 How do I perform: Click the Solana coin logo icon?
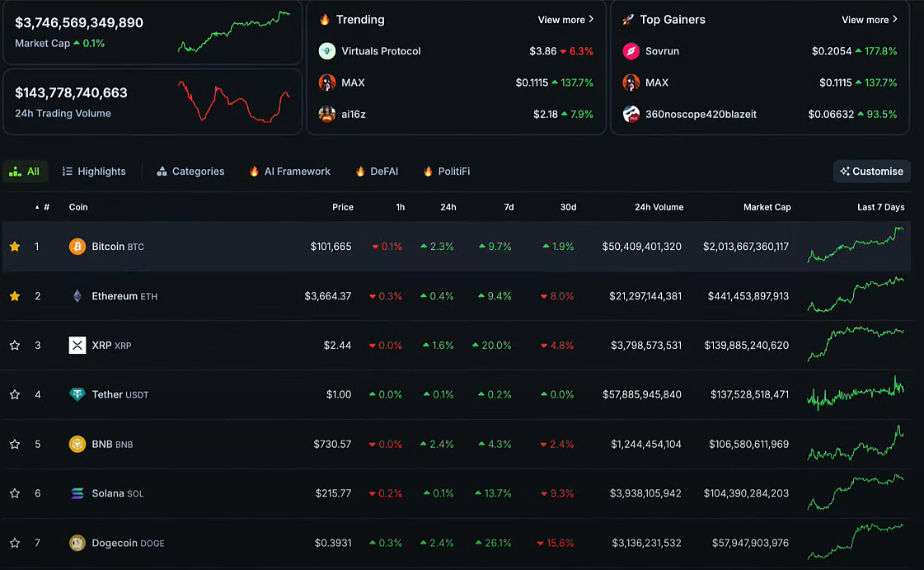click(x=77, y=494)
